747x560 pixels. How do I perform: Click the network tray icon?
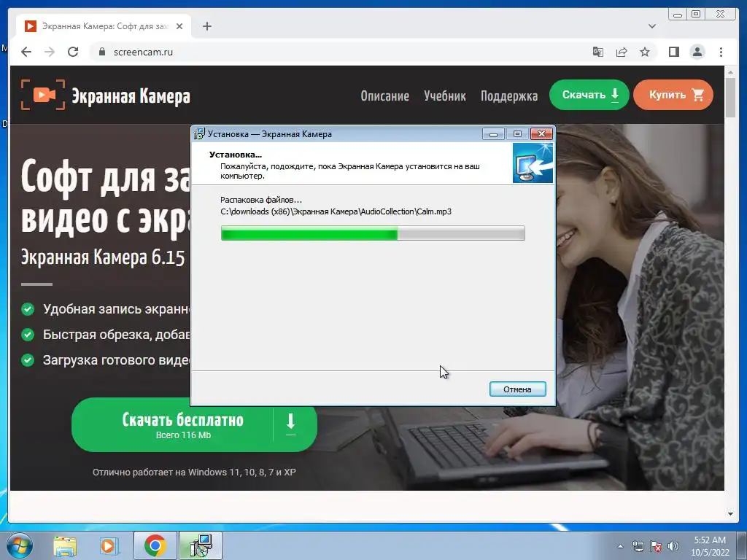(638, 547)
